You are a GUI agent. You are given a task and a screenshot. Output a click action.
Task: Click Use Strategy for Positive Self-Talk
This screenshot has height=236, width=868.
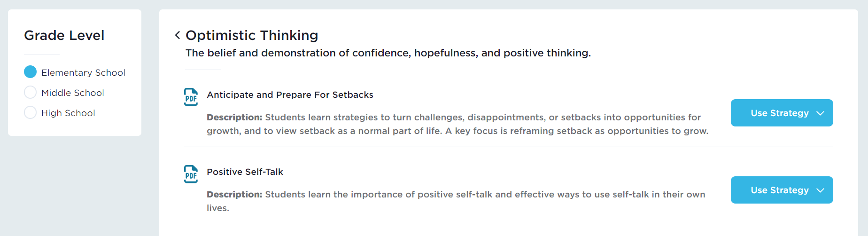click(779, 190)
